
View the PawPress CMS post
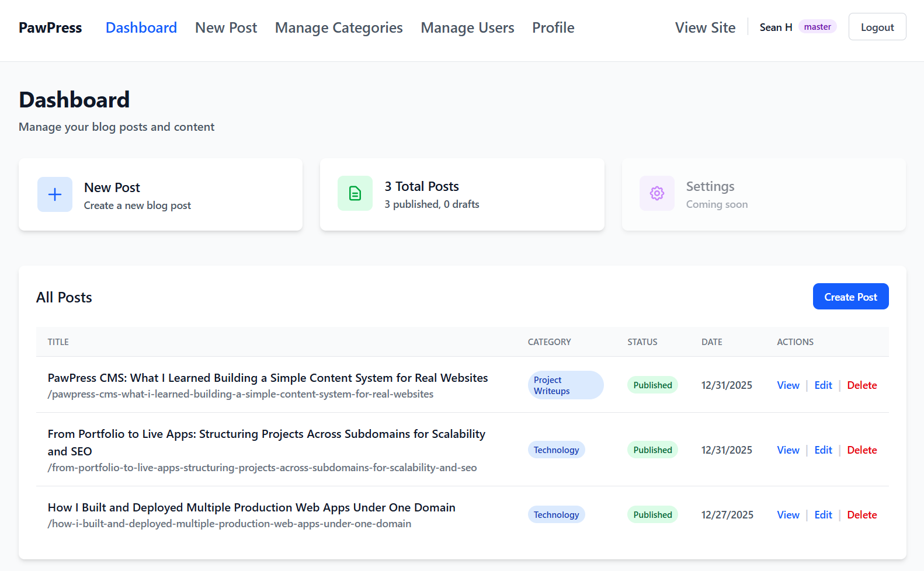[788, 385]
